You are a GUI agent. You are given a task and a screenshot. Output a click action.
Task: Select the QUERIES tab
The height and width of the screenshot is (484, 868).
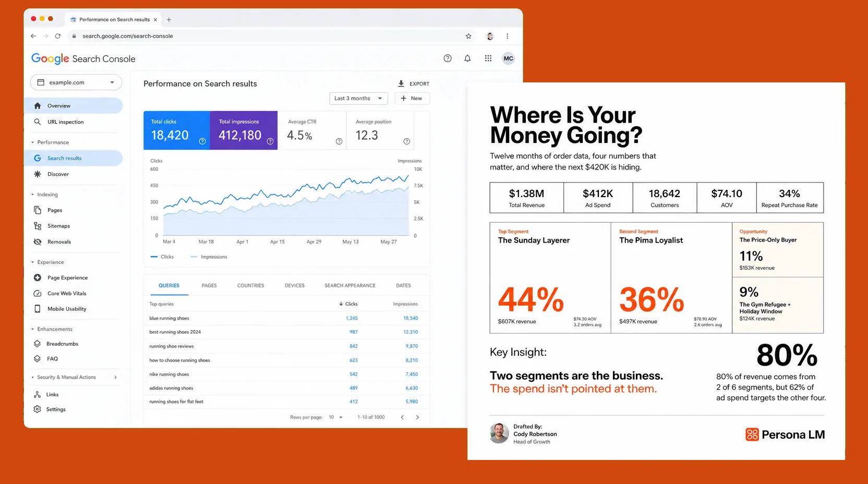(x=169, y=286)
